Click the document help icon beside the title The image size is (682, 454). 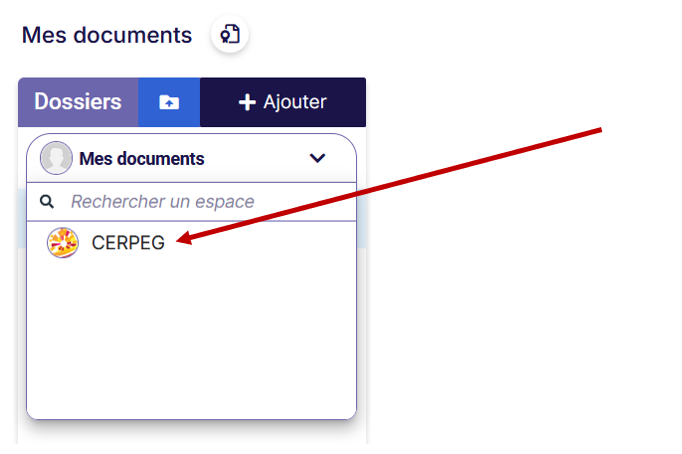pyautogui.click(x=230, y=34)
